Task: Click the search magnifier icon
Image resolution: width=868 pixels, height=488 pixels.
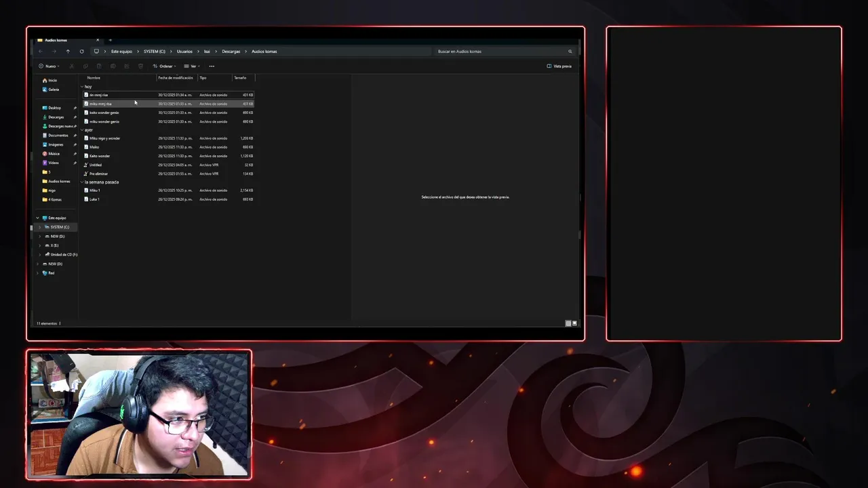Action: click(570, 52)
